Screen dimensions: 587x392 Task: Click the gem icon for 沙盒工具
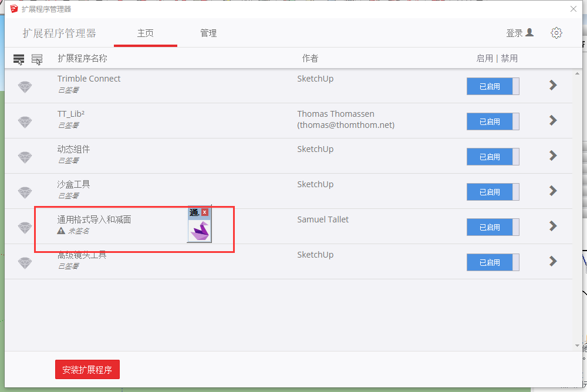(x=25, y=192)
